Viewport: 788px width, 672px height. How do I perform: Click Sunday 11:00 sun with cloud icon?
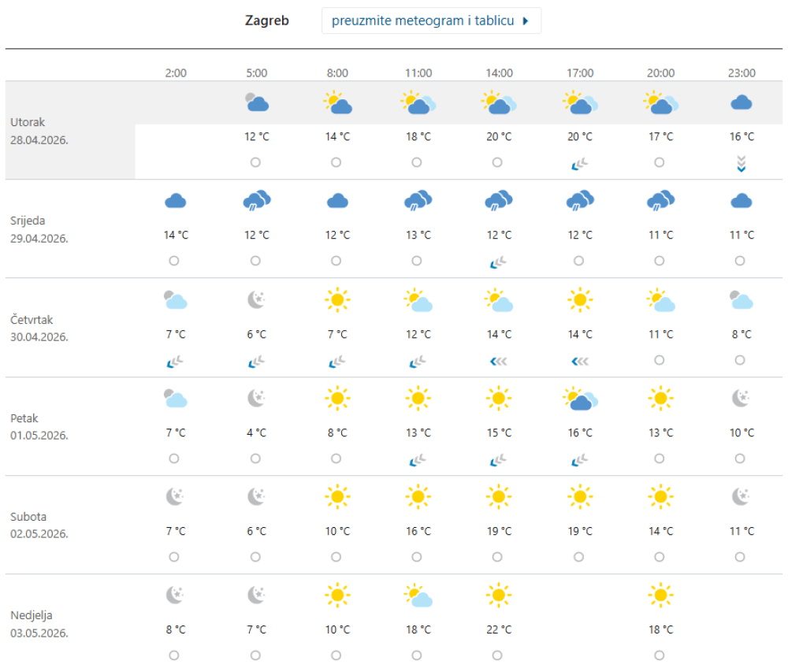point(418,596)
